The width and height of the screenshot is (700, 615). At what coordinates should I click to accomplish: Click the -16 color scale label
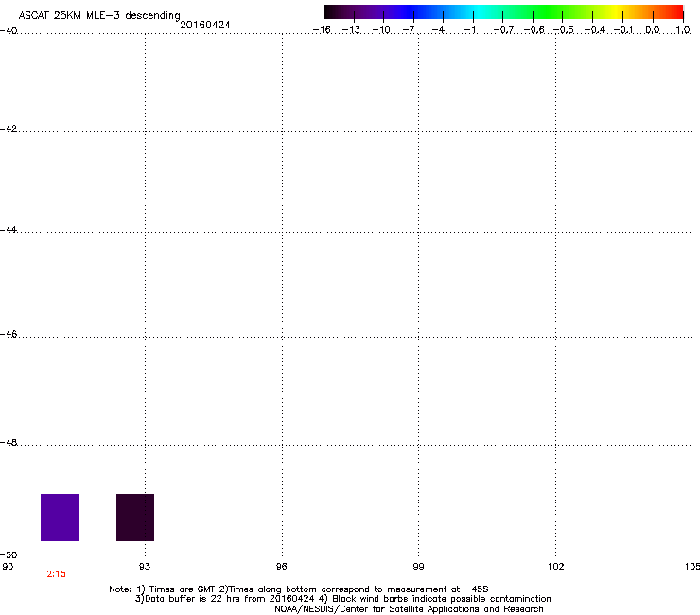pyautogui.click(x=322, y=30)
